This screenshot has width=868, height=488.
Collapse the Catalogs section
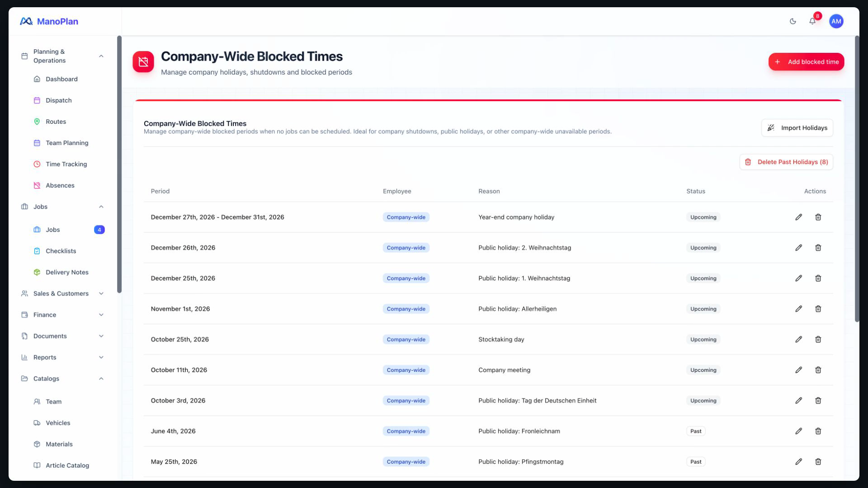(62, 379)
